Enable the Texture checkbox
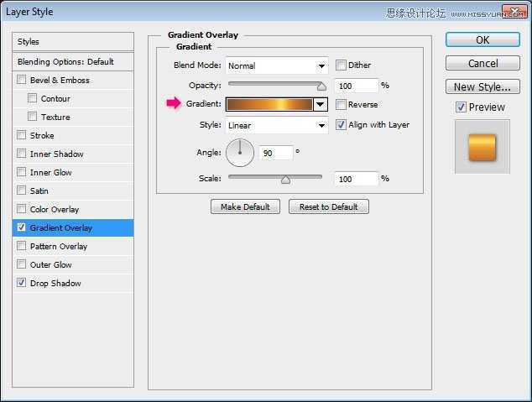 click(x=32, y=117)
